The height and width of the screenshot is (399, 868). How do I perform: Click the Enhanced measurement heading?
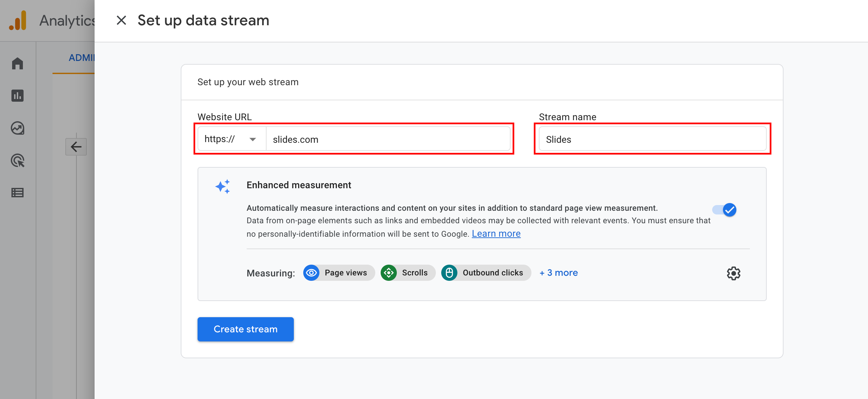click(x=299, y=185)
